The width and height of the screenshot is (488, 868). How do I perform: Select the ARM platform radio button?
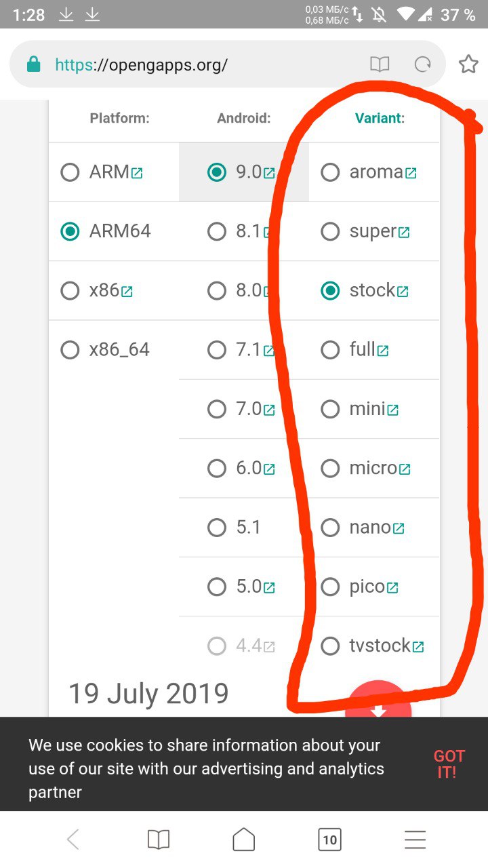pyautogui.click(x=70, y=172)
